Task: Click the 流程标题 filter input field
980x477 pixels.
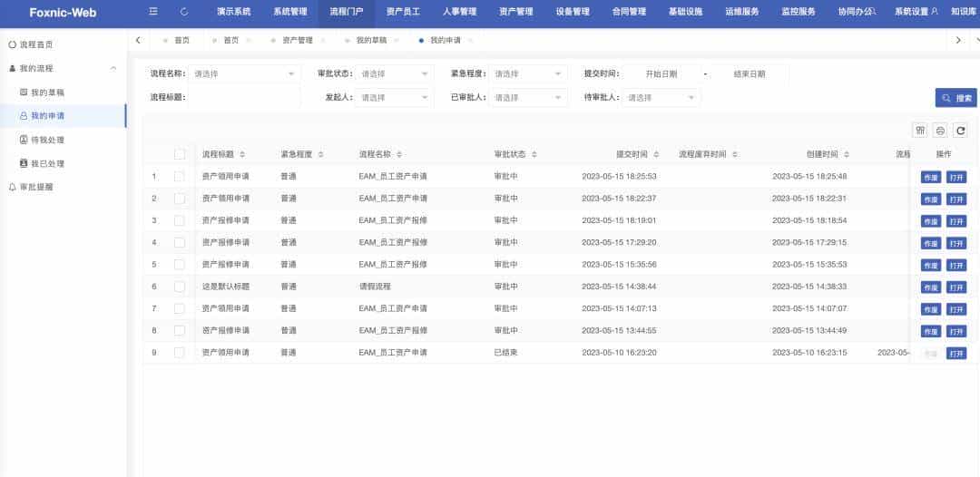Action: [244, 97]
